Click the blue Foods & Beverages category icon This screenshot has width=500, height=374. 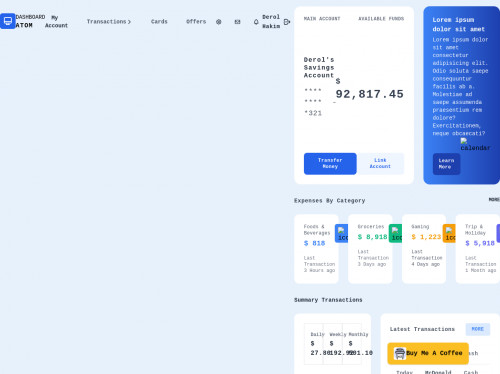342,233
